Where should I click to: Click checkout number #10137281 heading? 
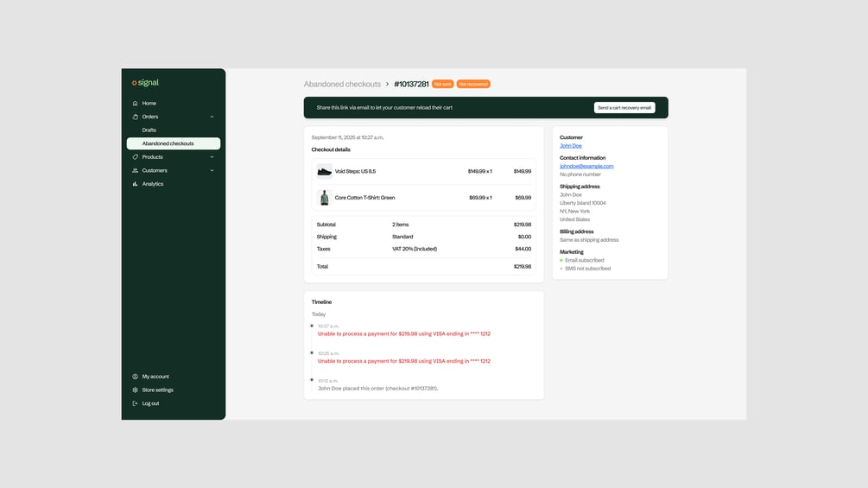click(x=411, y=84)
